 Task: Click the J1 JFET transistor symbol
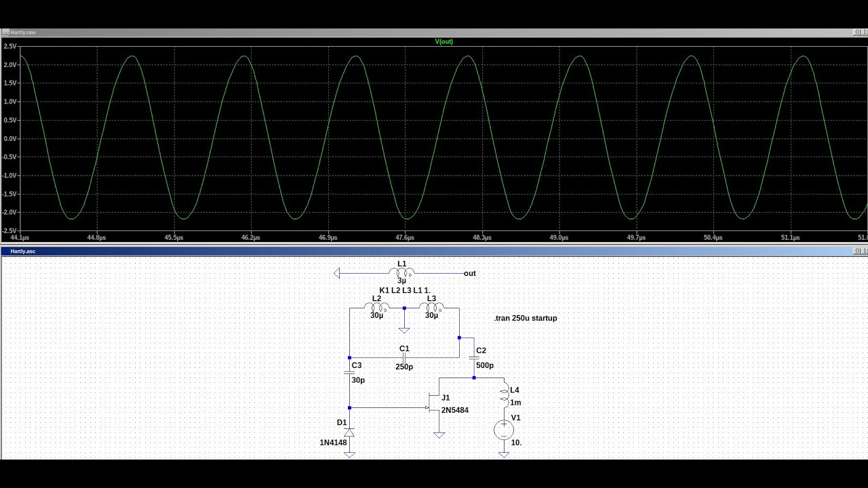(434, 403)
